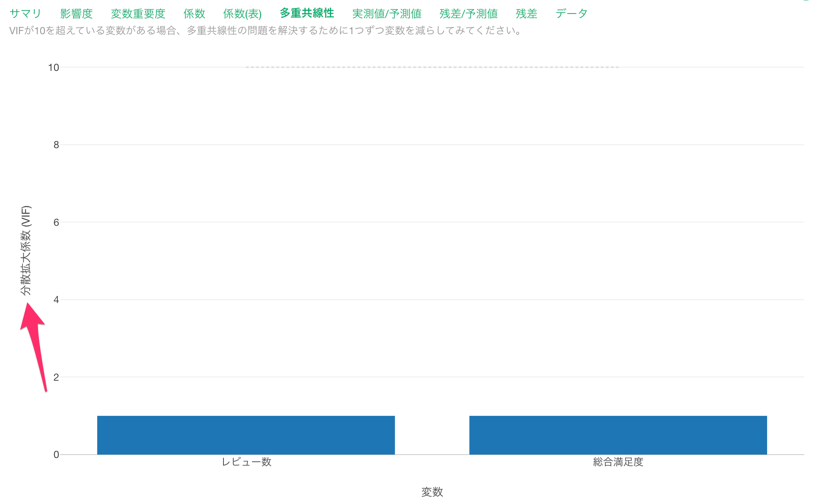Click the レビュー数 VIF bar
817x504 pixels.
246,435
